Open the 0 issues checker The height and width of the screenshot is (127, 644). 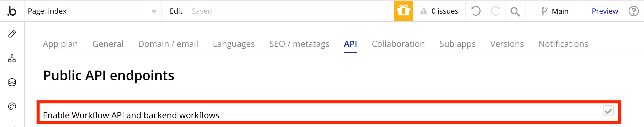click(x=439, y=11)
